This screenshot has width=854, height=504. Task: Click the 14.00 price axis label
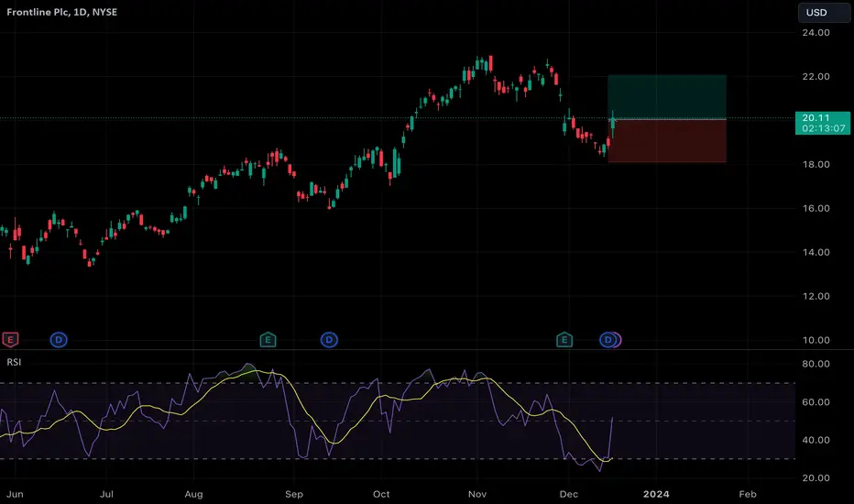tap(816, 252)
